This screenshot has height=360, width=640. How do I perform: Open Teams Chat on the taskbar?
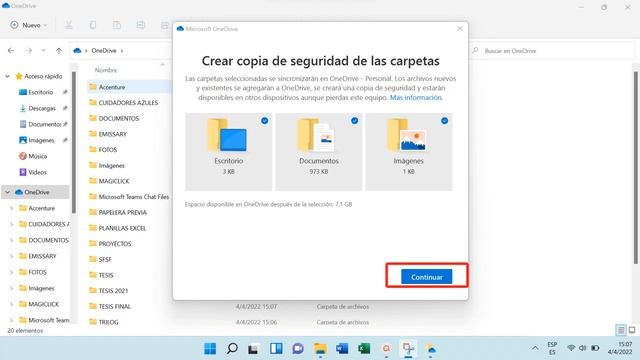pyautogui.click(x=298, y=349)
